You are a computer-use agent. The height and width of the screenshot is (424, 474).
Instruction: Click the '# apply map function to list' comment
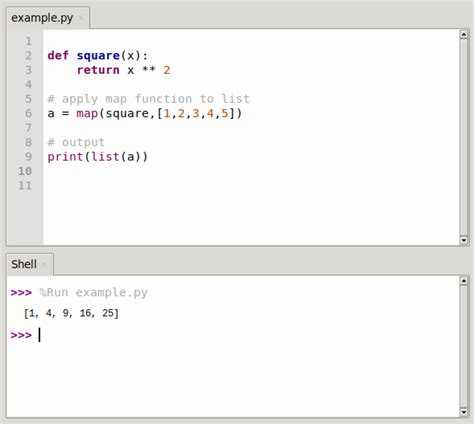(148, 99)
